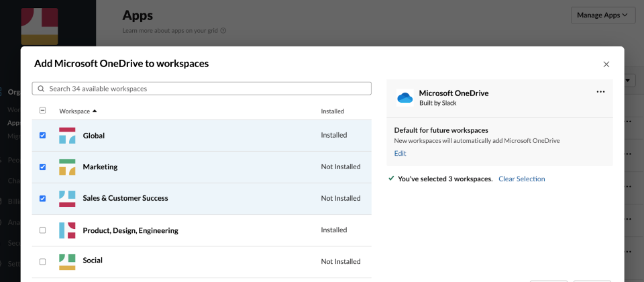
Task: Click the Apps page heading
Action: point(138,15)
